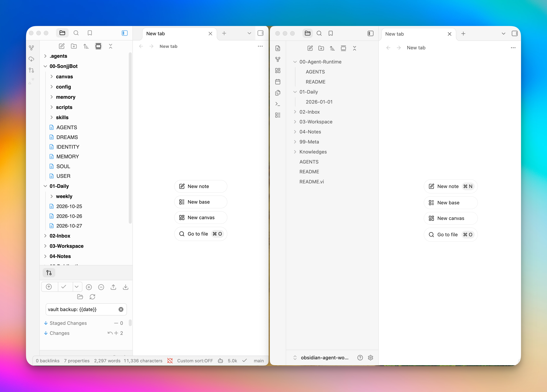Open vault switcher obsidian-agent-wo...

321,358
